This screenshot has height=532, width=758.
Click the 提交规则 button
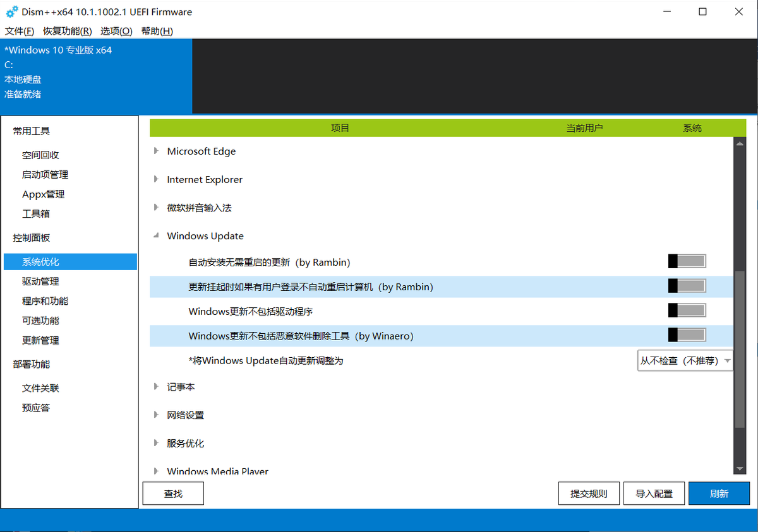(x=589, y=494)
